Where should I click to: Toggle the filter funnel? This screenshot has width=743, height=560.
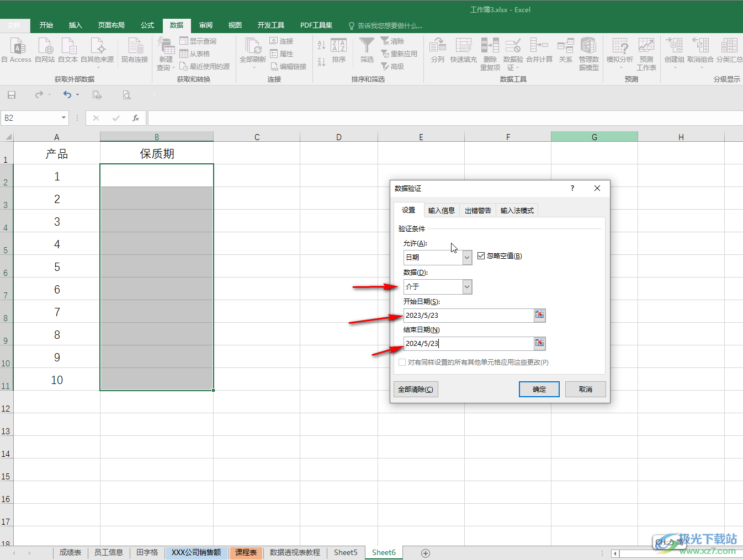[x=367, y=51]
